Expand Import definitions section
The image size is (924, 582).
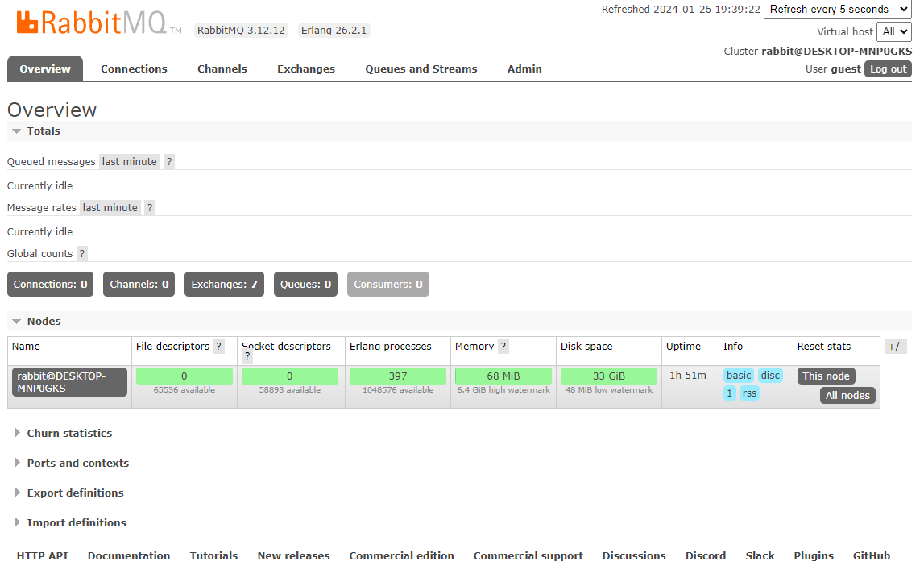click(71, 522)
